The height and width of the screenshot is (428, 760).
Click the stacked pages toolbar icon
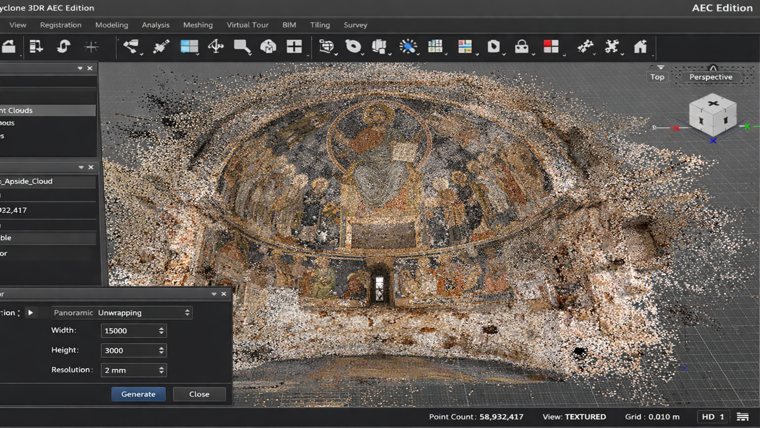click(379, 47)
